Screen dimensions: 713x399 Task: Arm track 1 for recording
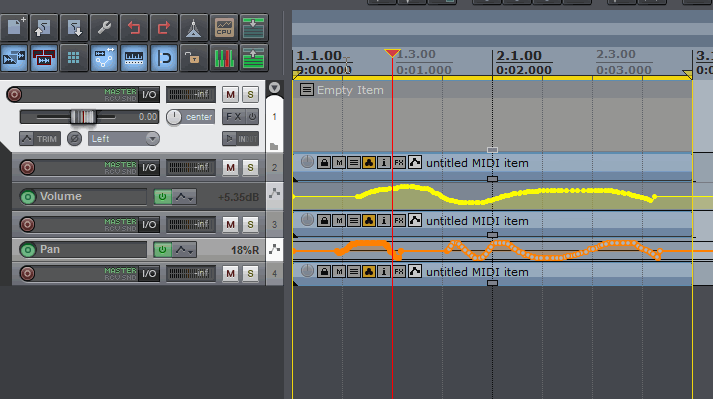[x=14, y=94]
